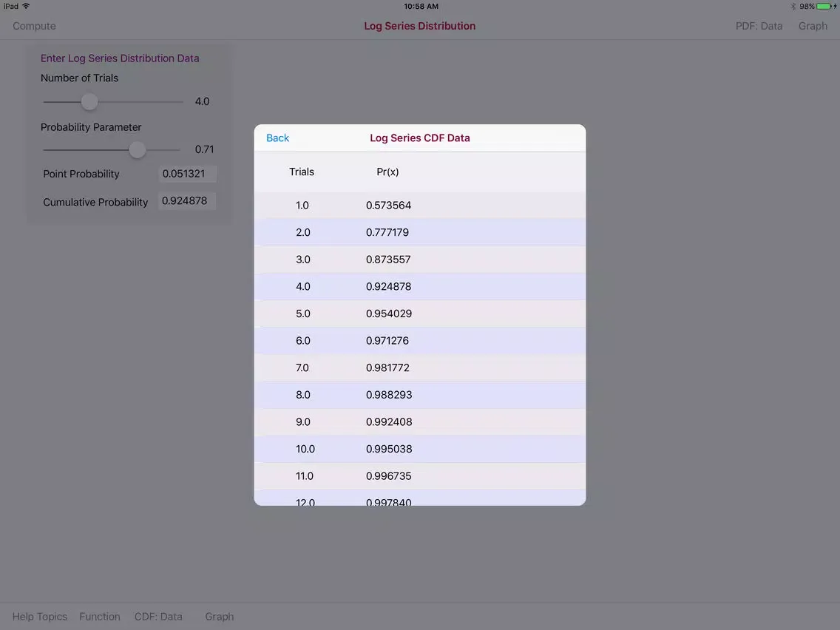
Task: Click the Cumulative Probability label
Action: (95, 203)
